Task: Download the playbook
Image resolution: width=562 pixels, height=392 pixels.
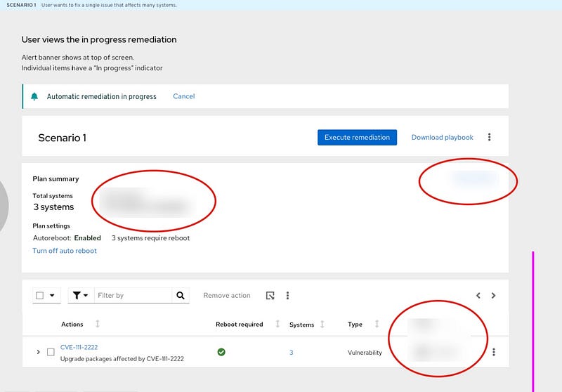Action: 443,137
